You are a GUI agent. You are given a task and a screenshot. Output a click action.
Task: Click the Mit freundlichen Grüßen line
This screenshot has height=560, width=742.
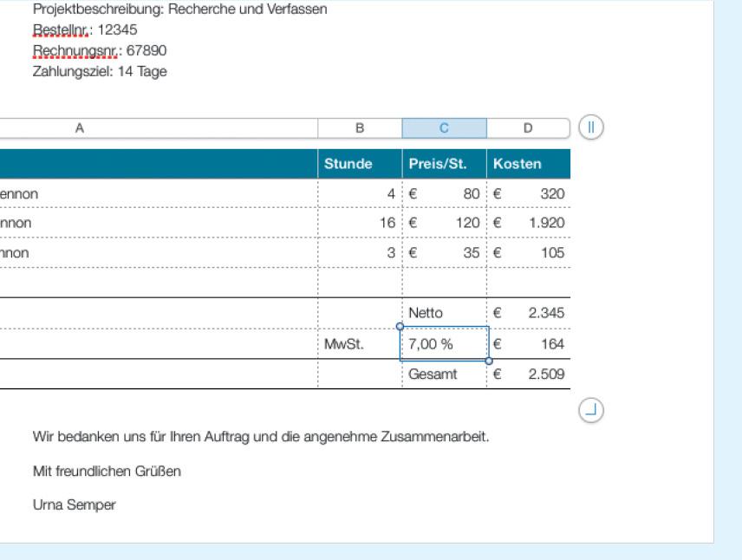pos(107,471)
